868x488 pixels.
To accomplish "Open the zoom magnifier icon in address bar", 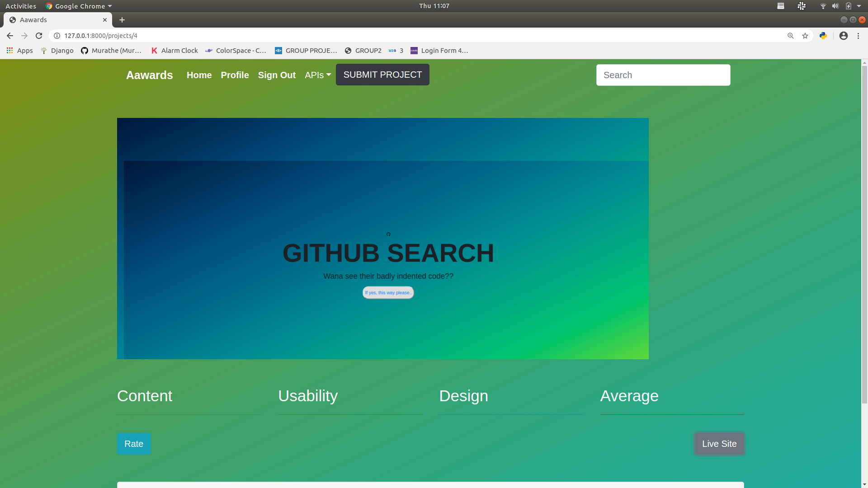I will (791, 36).
